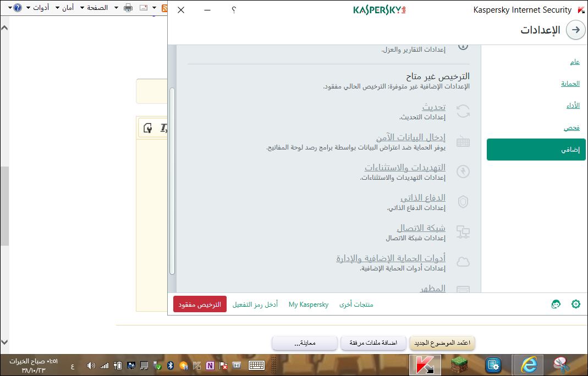
Task: Open أدوات الحماية الإضافية والإدارة link
Action: click(x=391, y=258)
